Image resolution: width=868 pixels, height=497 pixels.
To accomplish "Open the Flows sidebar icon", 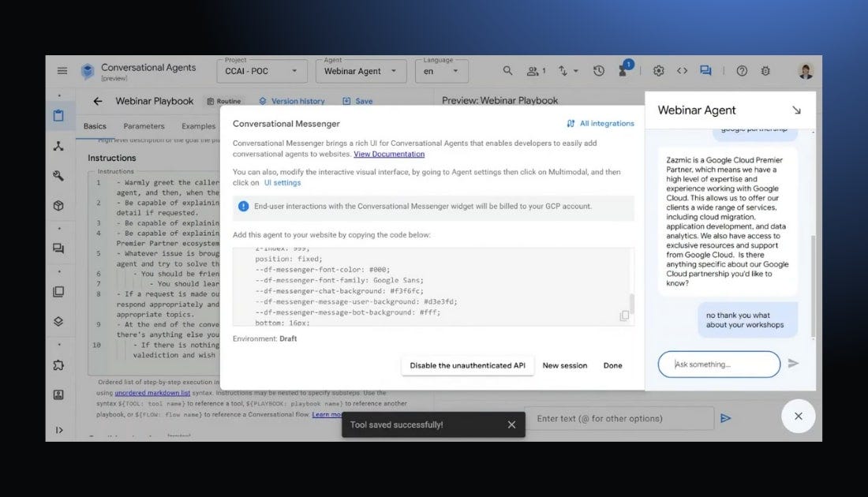I will click(58, 146).
